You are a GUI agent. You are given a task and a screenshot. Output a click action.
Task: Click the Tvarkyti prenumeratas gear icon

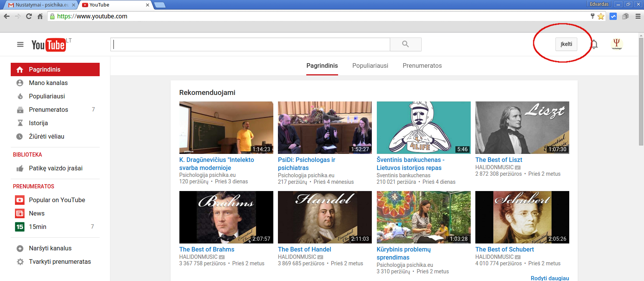pos(20,262)
